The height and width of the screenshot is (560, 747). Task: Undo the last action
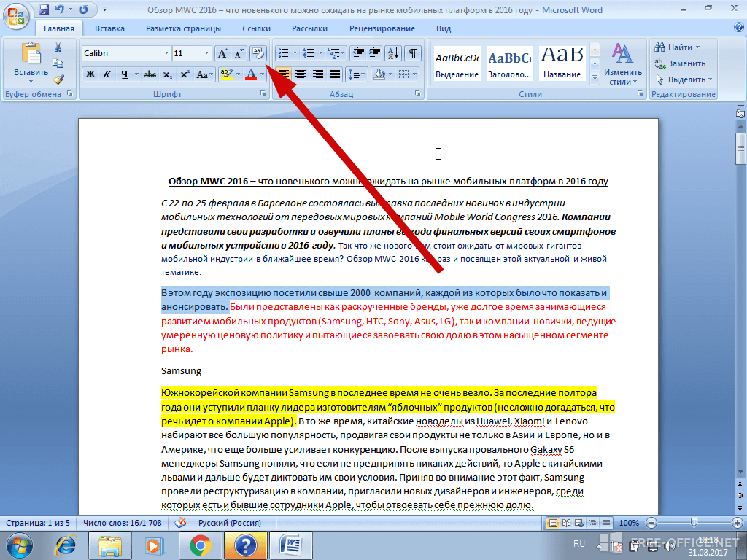pos(59,9)
